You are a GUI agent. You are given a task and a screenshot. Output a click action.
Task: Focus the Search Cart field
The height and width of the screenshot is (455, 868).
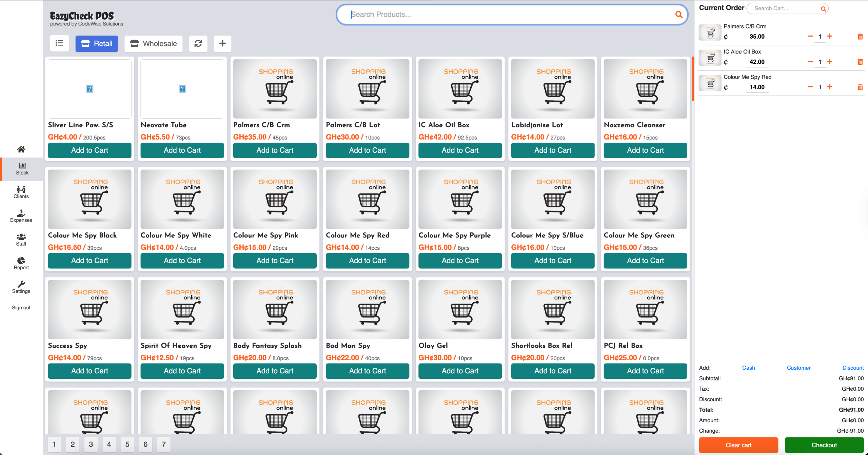[x=787, y=8]
